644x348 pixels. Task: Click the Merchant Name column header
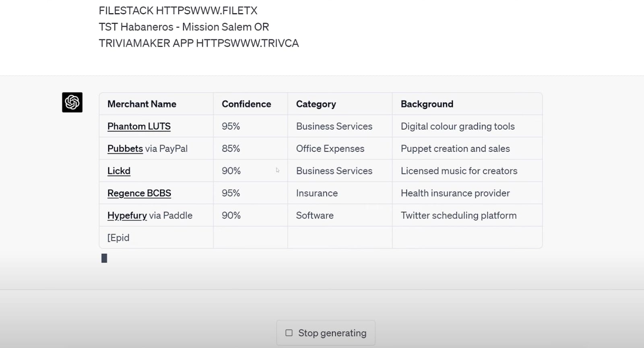[x=142, y=104]
